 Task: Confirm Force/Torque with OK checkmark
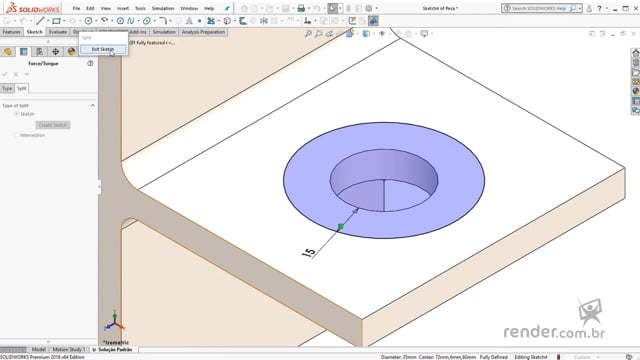tap(5, 74)
